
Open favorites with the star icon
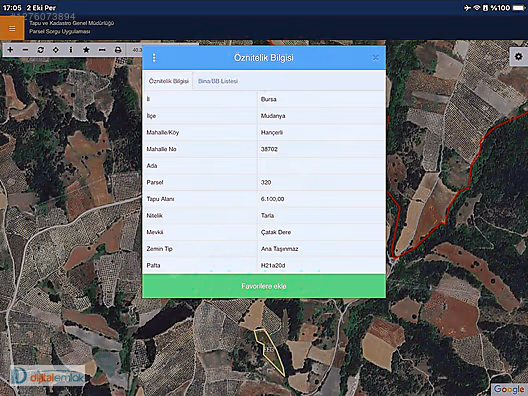click(x=86, y=50)
